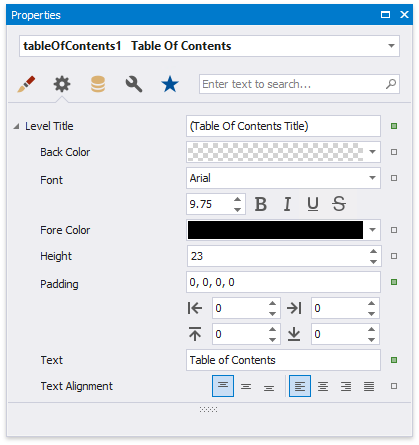This screenshot has height=445, width=419.
Task: Collapse the Level Title property group
Action: tap(16, 126)
